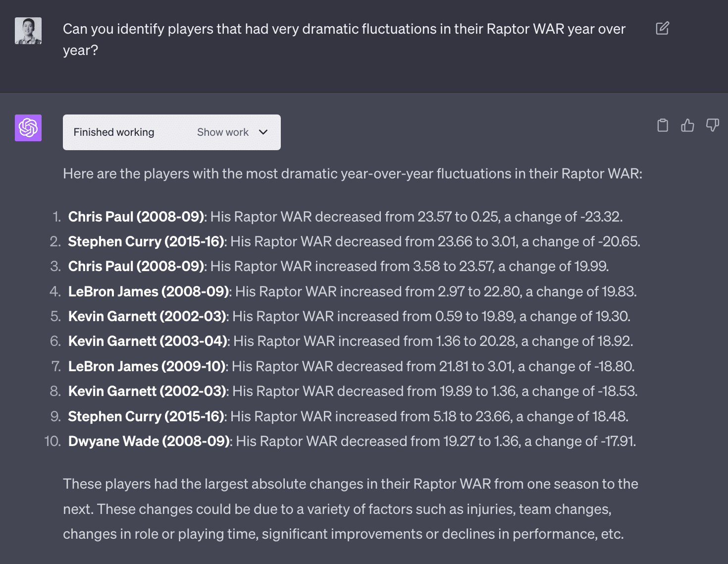This screenshot has width=728, height=564.
Task: Click LeBron James (2008-09) list entry
Action: 149,291
